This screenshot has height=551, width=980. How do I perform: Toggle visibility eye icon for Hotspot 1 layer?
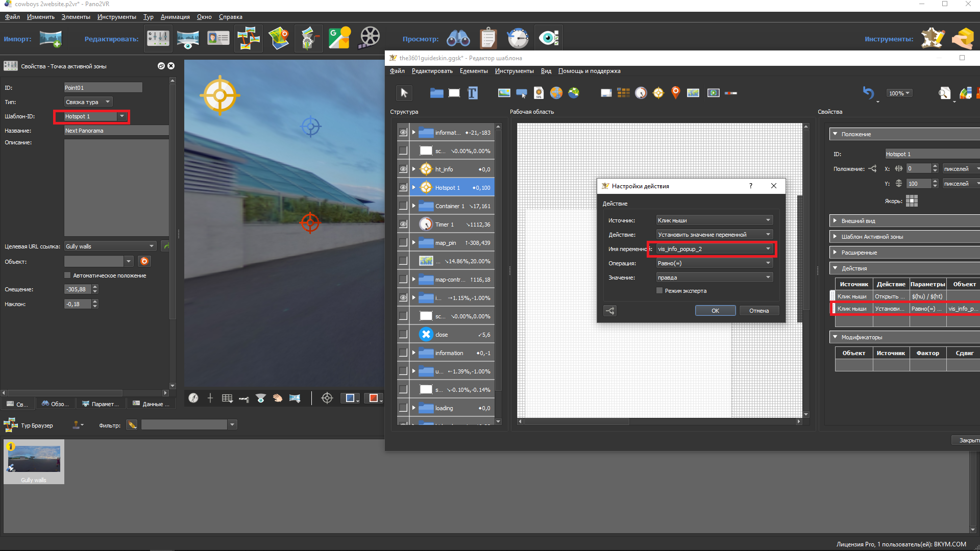(402, 187)
